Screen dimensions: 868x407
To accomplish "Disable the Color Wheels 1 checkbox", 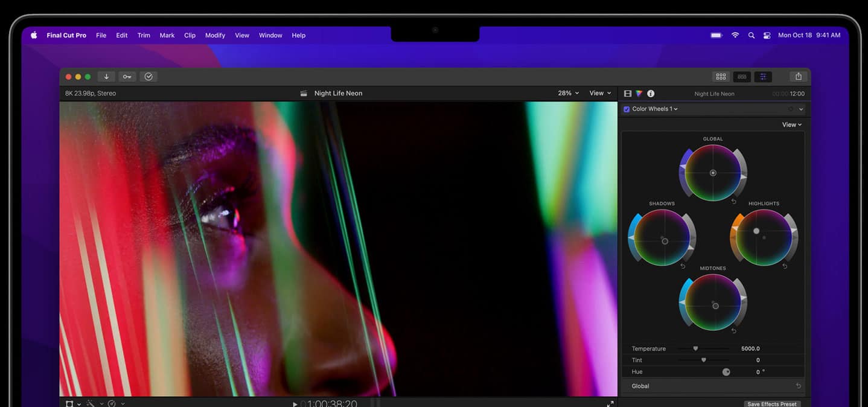I will tap(627, 109).
